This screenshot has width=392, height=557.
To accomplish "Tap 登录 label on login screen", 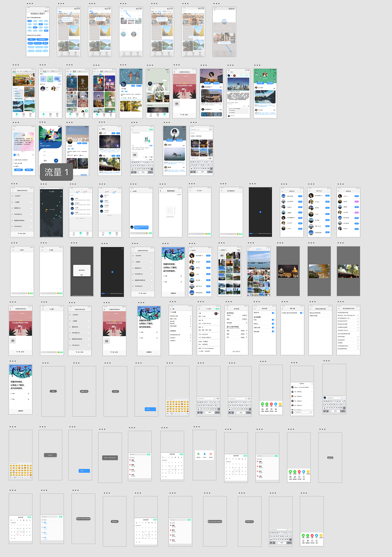I will [x=45, y=161].
